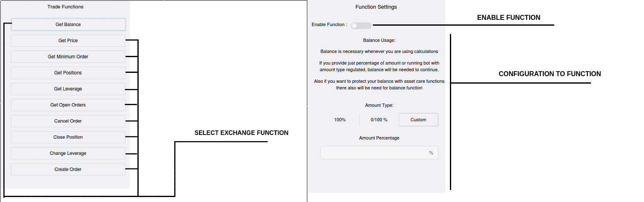Select the Close Position function
This screenshot has width=644, height=202.
(x=68, y=137)
